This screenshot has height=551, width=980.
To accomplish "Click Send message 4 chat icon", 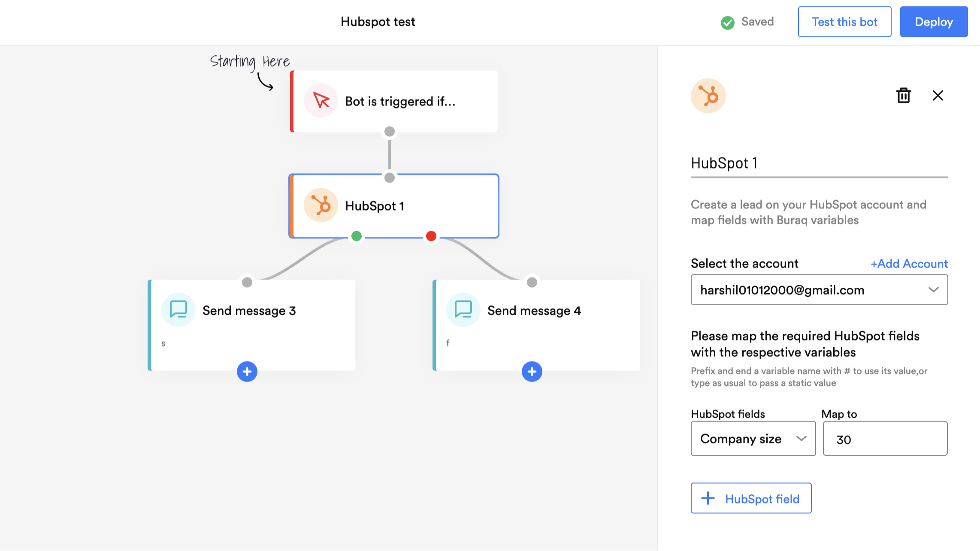I will (x=463, y=310).
